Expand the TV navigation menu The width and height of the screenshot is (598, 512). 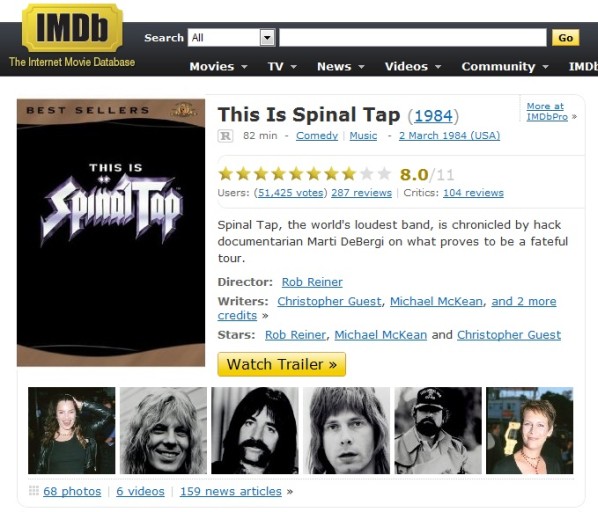tap(282, 66)
